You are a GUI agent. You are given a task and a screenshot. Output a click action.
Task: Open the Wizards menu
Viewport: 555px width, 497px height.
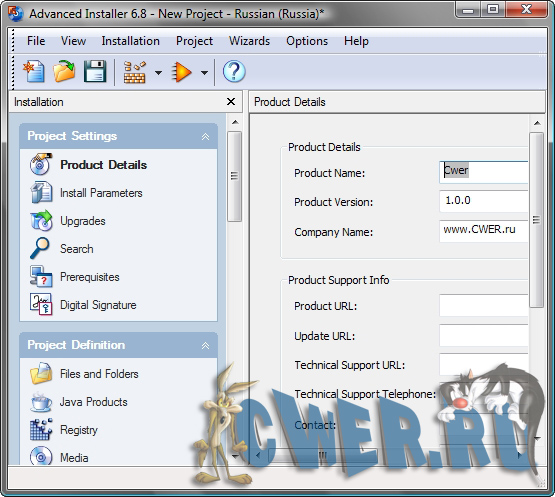coord(249,41)
